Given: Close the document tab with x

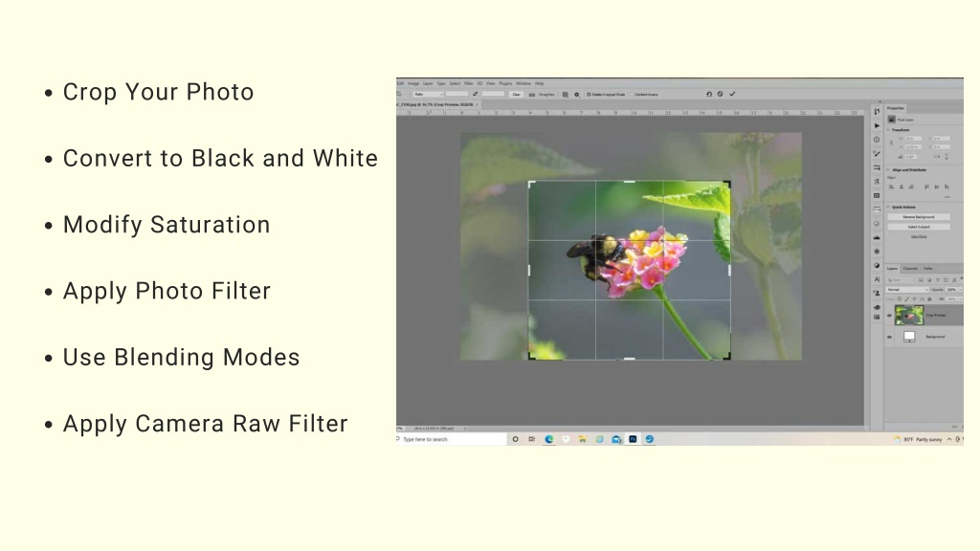Looking at the screenshot, I should 477,104.
